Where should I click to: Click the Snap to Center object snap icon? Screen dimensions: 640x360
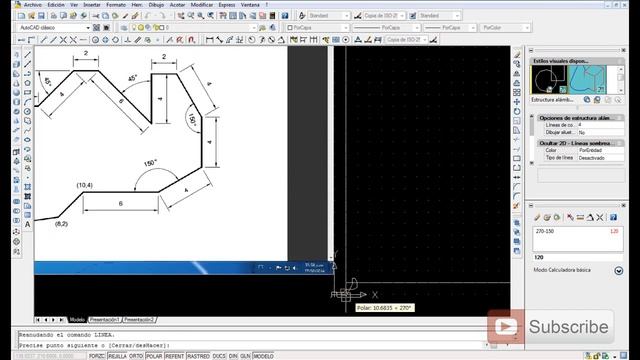95,40
